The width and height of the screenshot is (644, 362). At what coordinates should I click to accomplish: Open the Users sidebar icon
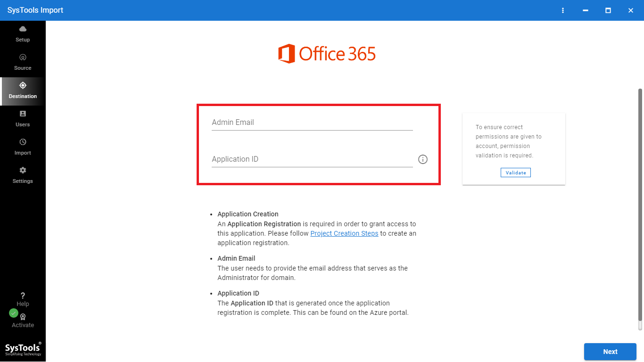[23, 114]
